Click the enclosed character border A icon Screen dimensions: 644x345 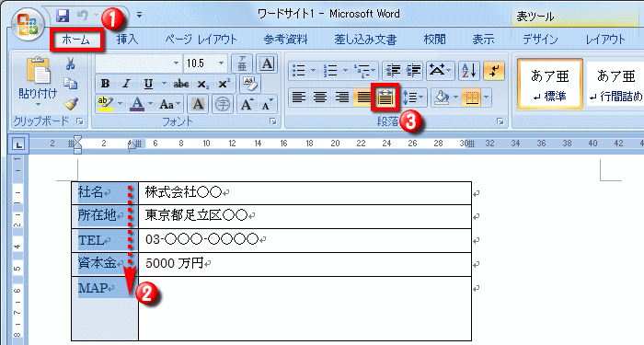click(x=267, y=63)
